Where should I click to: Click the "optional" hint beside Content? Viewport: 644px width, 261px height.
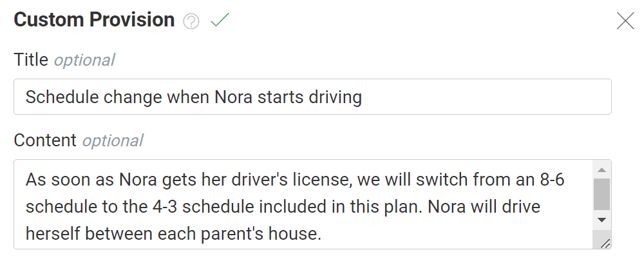pyautogui.click(x=112, y=140)
